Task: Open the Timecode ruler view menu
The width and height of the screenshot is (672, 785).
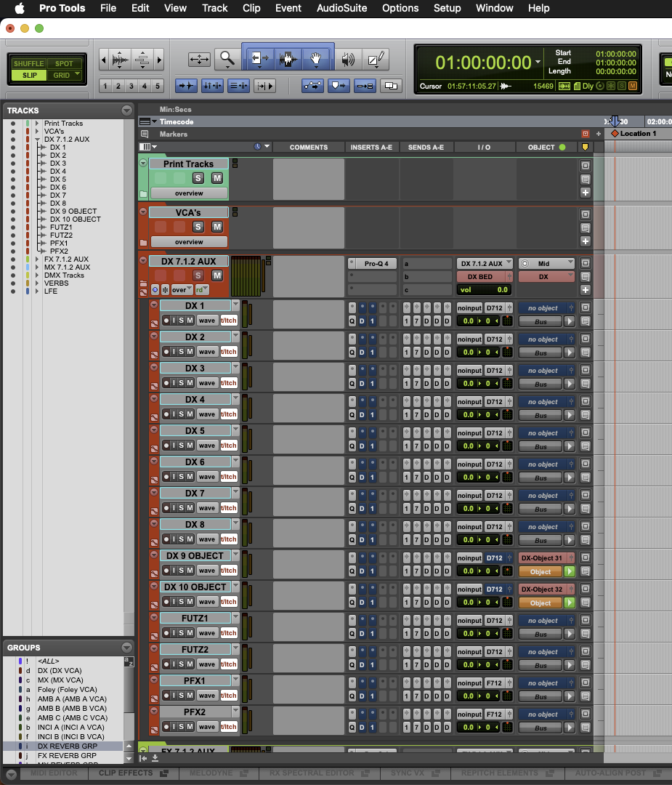Action: [x=147, y=121]
